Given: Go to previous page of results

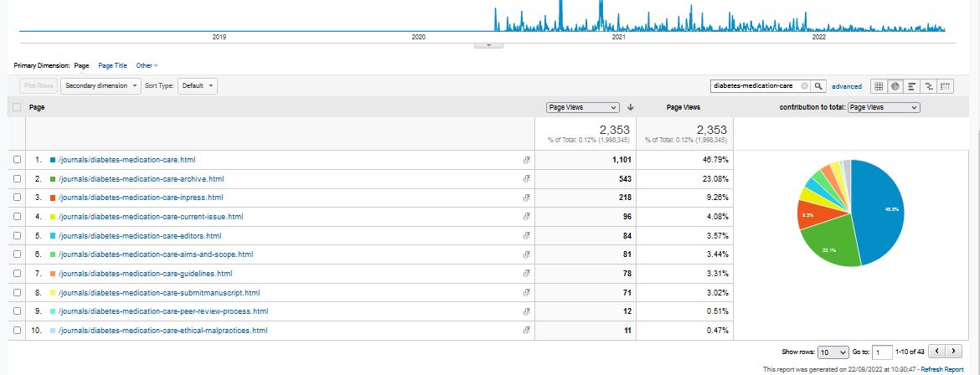Looking at the screenshot, I should 937,352.
